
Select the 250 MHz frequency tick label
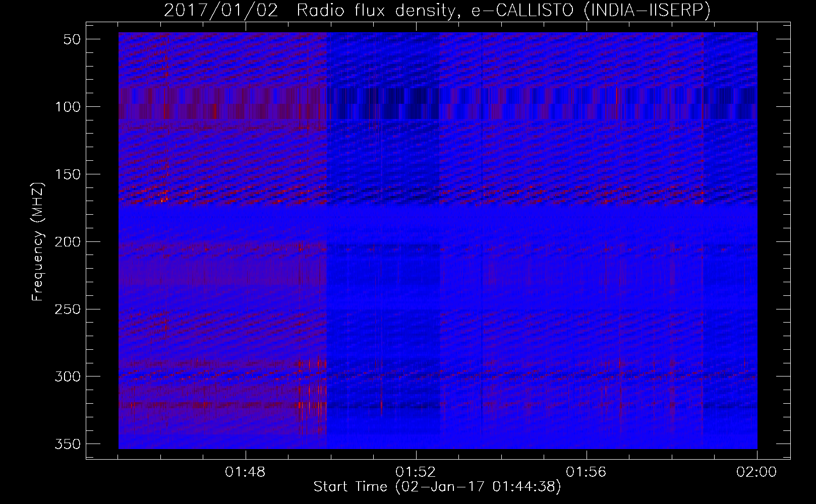coord(68,309)
